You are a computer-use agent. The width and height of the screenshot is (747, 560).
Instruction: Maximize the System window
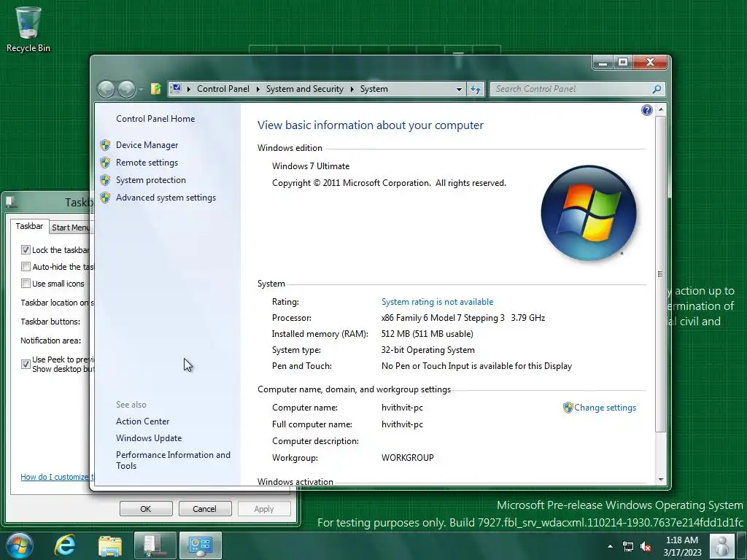coord(623,62)
